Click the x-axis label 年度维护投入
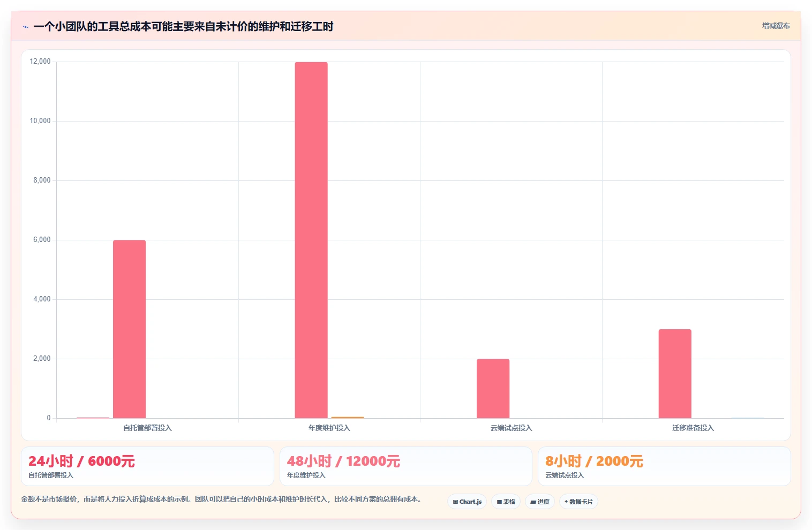The image size is (812, 530). tap(329, 428)
